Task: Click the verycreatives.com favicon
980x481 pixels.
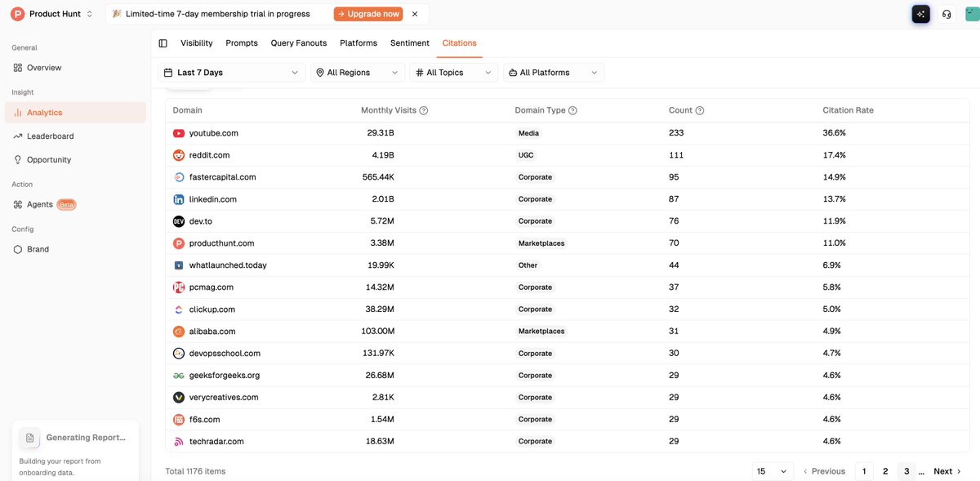Action: point(179,398)
